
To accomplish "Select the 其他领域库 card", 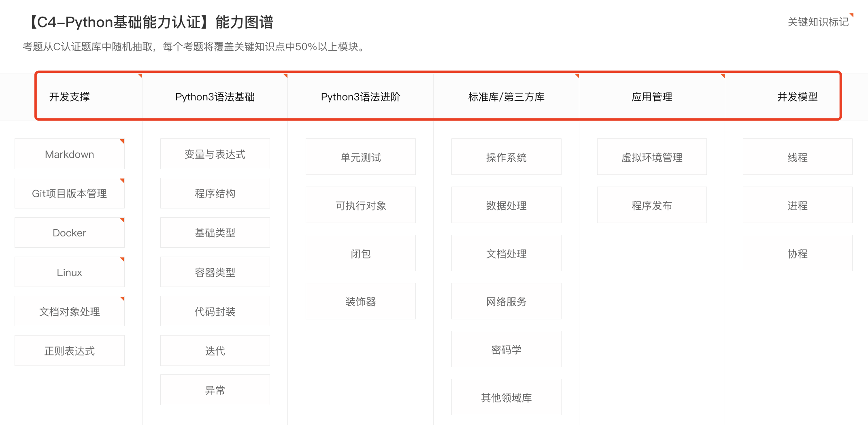I will 506,397.
